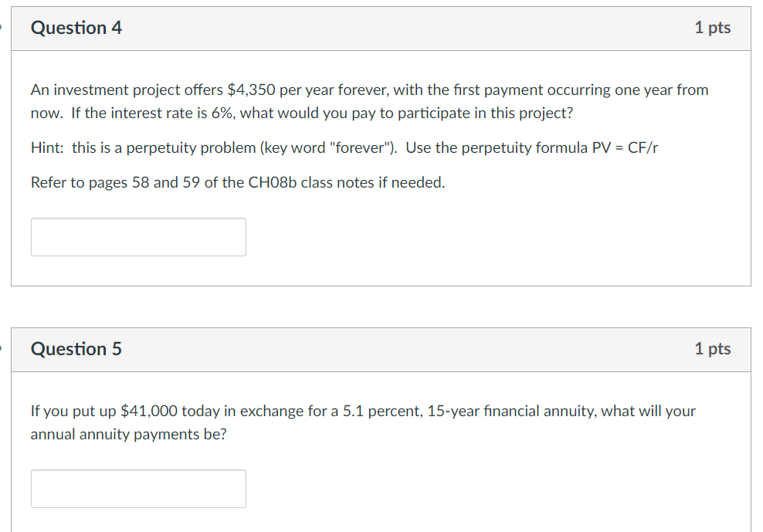Click the 1 pts label in Question 5
The height and width of the screenshot is (532, 763).
pyautogui.click(x=712, y=349)
